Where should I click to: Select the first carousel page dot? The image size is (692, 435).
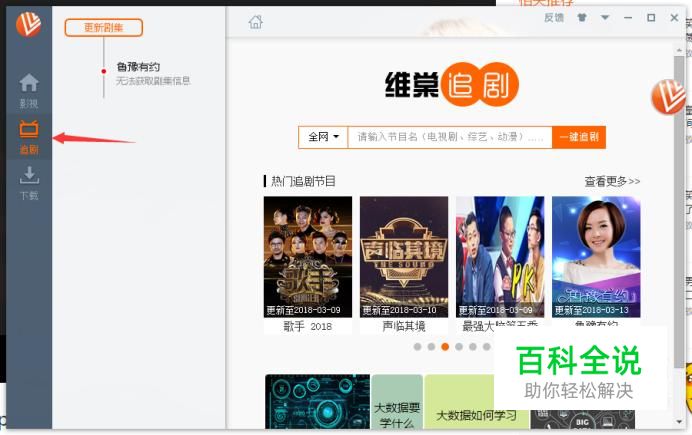(417, 347)
